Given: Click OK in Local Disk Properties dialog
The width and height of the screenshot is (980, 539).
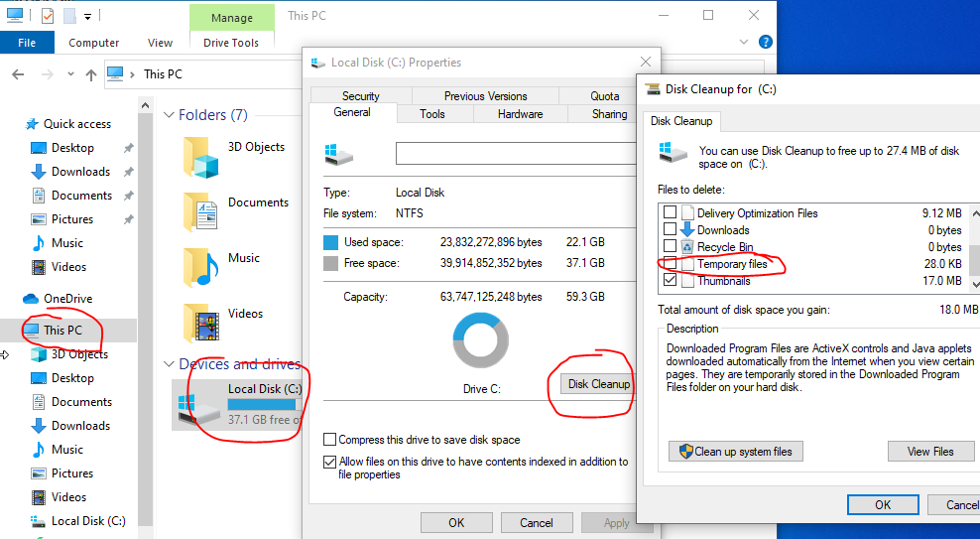Looking at the screenshot, I should (x=456, y=523).
